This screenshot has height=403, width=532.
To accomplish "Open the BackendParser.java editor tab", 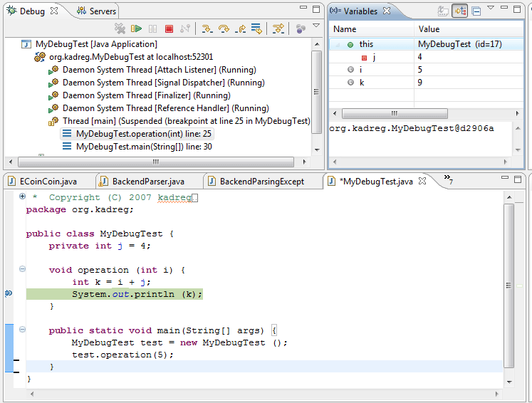I will point(148,182).
